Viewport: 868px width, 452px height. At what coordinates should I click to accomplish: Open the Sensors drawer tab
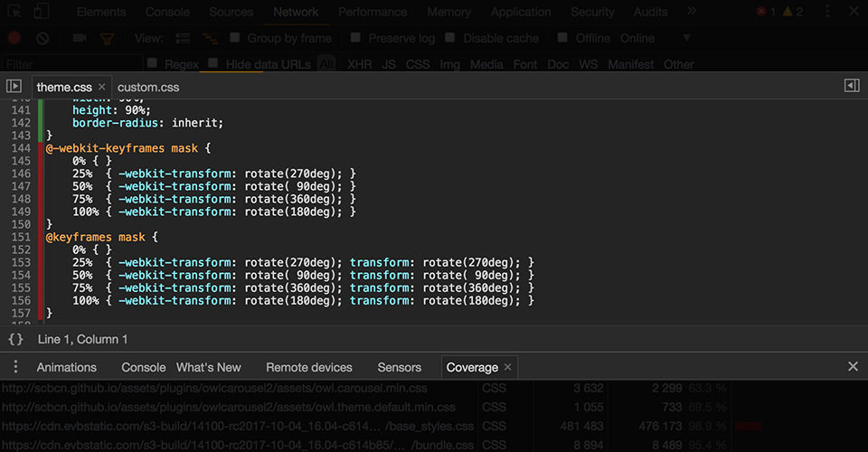[399, 367]
